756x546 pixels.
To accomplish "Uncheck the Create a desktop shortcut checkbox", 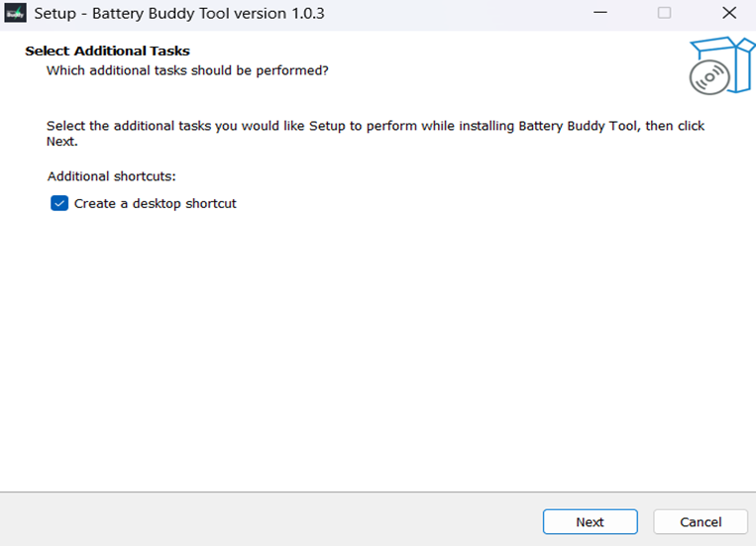I will (x=59, y=203).
